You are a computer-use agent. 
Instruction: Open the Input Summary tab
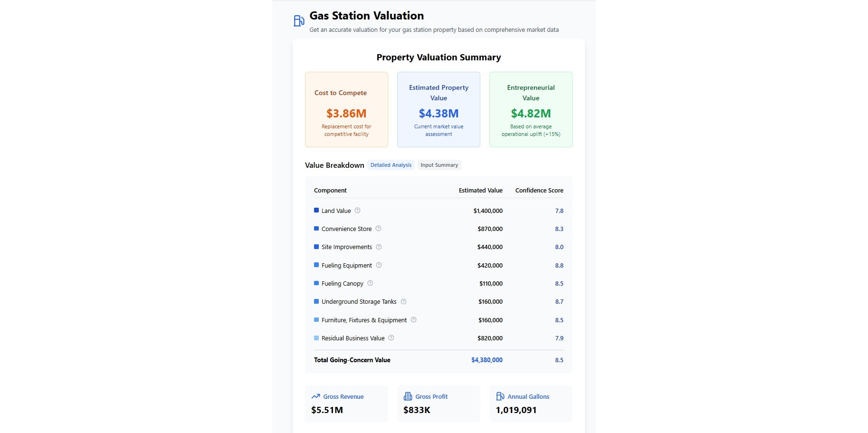[439, 165]
